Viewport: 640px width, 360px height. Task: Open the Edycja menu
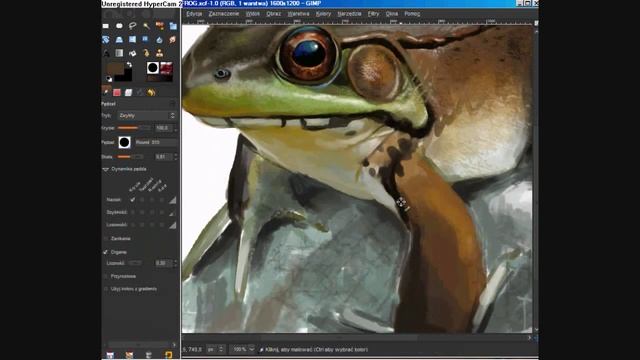tap(194, 14)
